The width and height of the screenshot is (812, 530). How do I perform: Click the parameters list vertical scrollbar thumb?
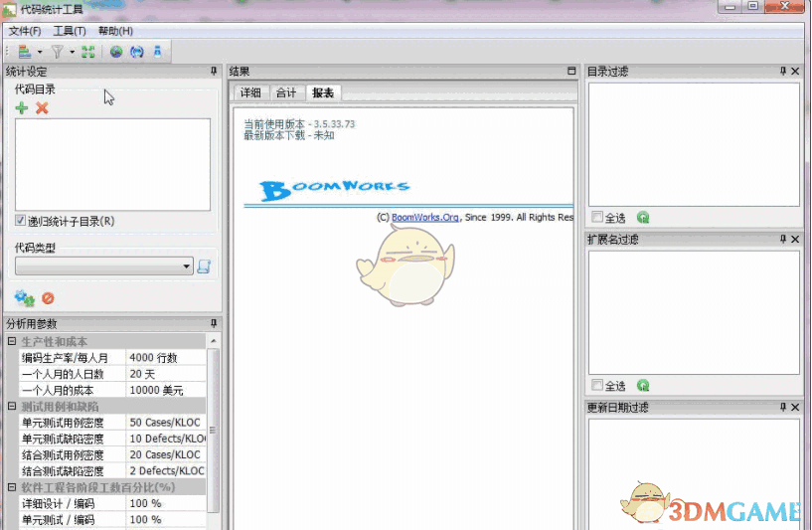tap(213, 430)
